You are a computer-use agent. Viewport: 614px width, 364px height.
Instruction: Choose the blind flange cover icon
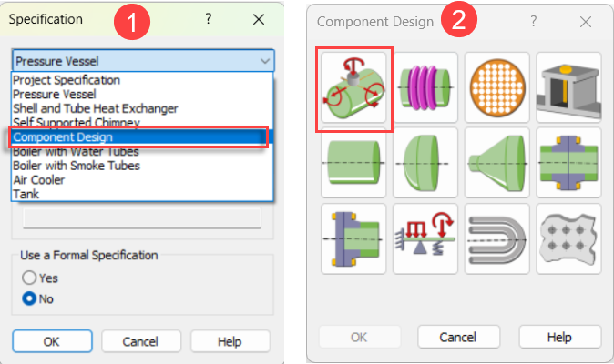[354, 235]
